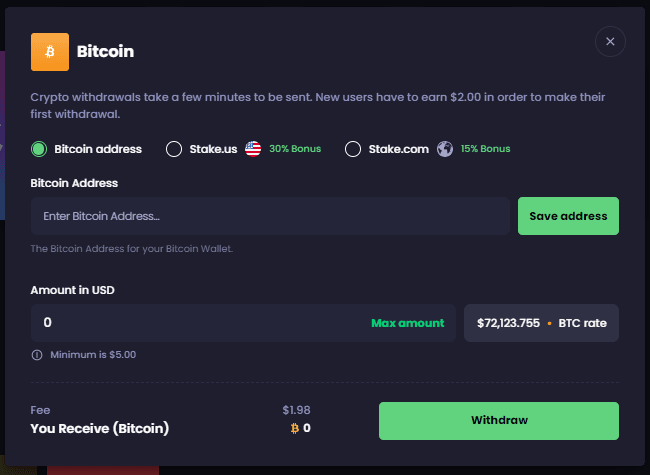Click the small Bitcoin icon by received amount

pos(294,428)
